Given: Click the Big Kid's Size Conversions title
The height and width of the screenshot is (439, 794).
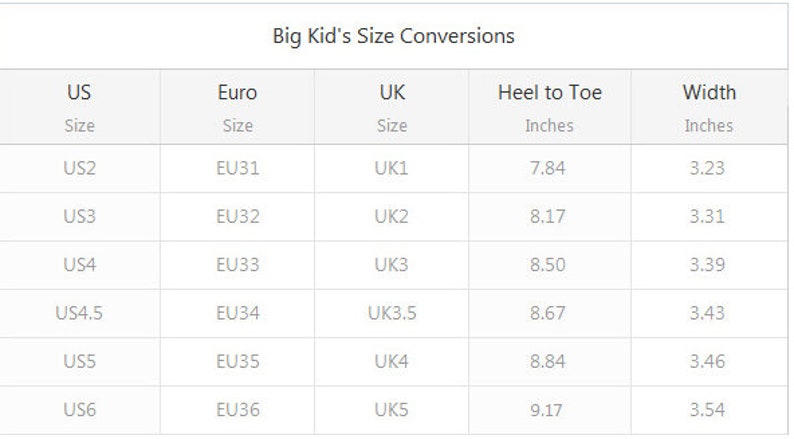Looking at the screenshot, I should click(393, 36).
